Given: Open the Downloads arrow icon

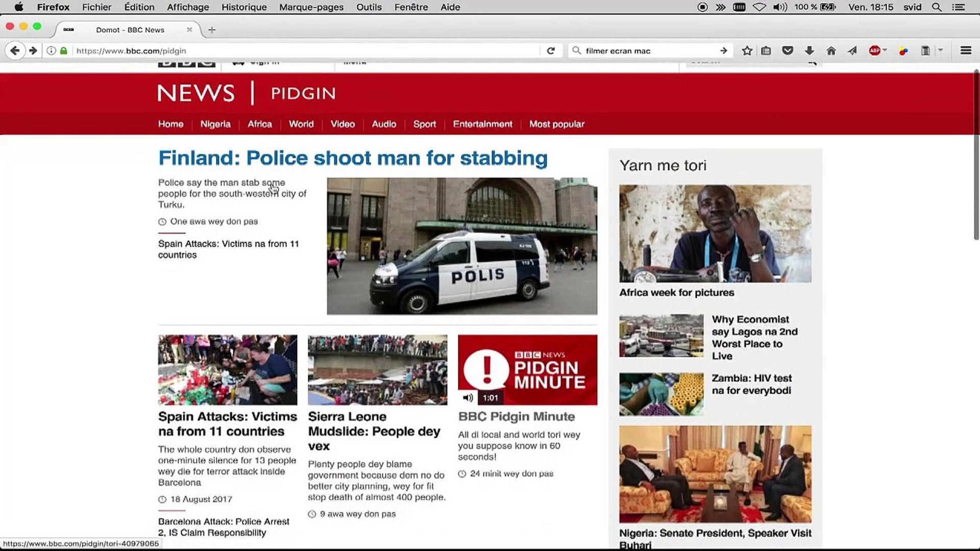Looking at the screenshot, I should pos(809,51).
